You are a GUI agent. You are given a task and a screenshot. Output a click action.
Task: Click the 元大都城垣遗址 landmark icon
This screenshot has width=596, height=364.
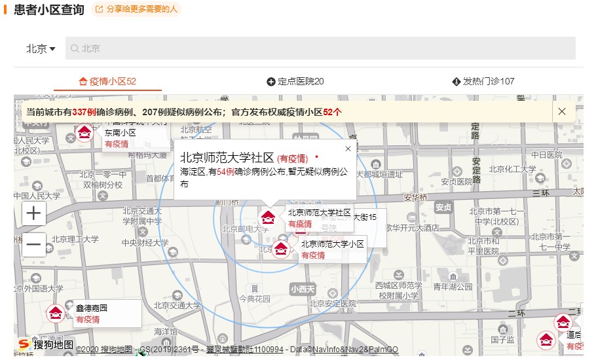pyautogui.click(x=376, y=164)
